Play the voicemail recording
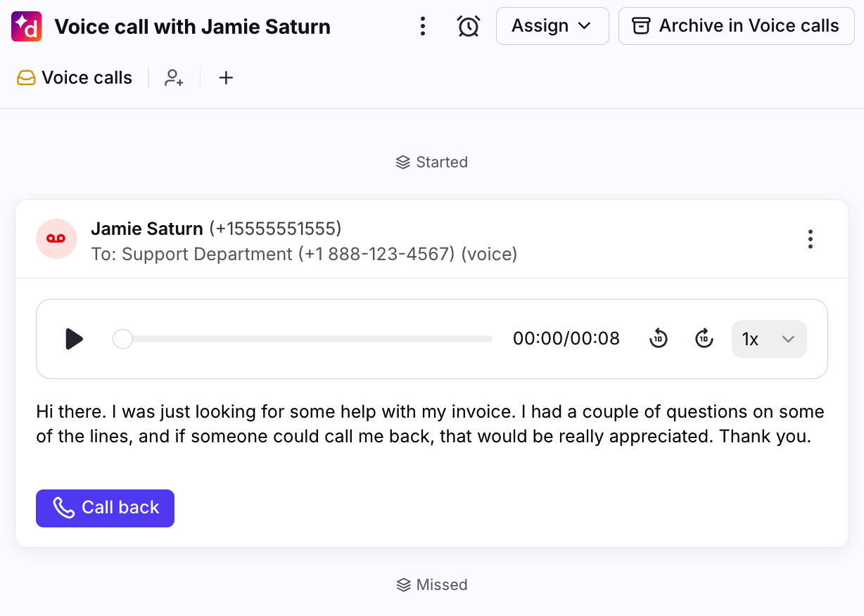The width and height of the screenshot is (864, 616). (x=74, y=339)
